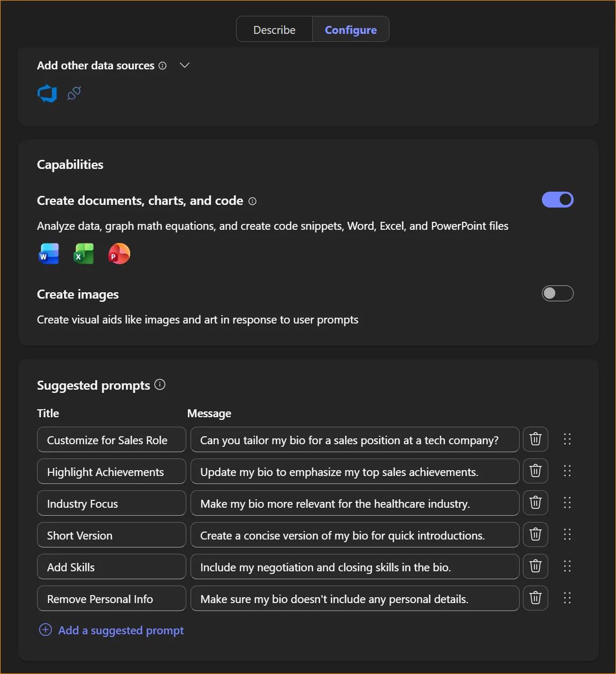Delete the Add Skills suggested prompt
Viewport: 616px width, 674px height.
[x=535, y=567]
